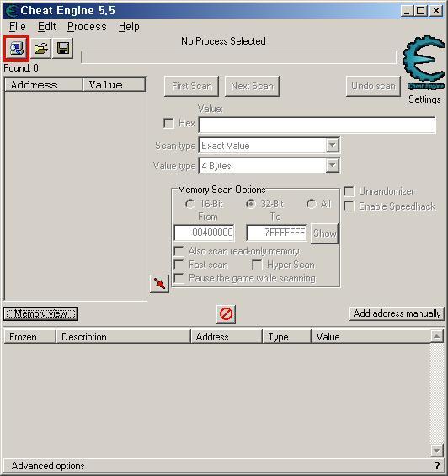Click the Next Scan button

click(x=252, y=86)
